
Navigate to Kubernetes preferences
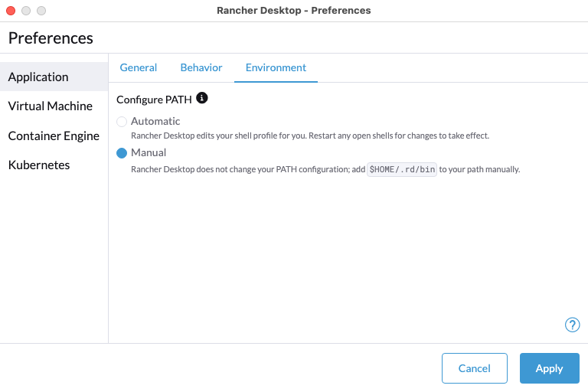tap(39, 165)
